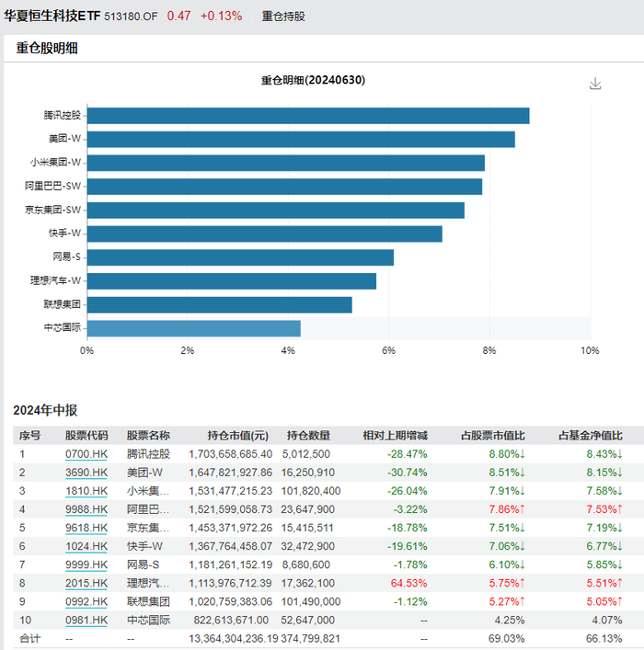Click the 中芯国际 axis label in chart
This screenshot has width=644, height=650.
[x=63, y=327]
